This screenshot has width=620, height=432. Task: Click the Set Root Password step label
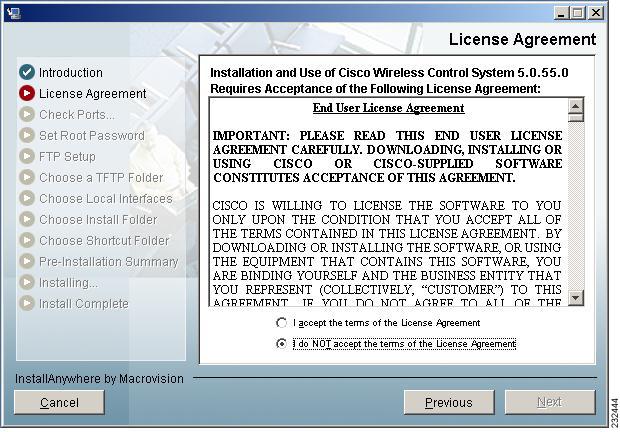(92, 136)
